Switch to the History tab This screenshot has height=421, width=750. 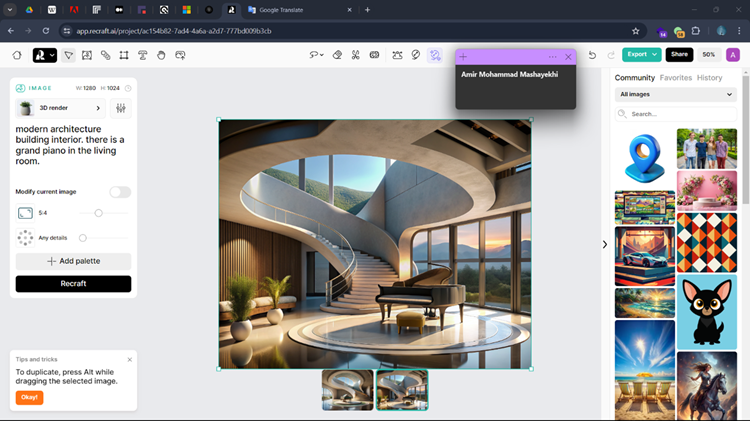pyautogui.click(x=709, y=78)
